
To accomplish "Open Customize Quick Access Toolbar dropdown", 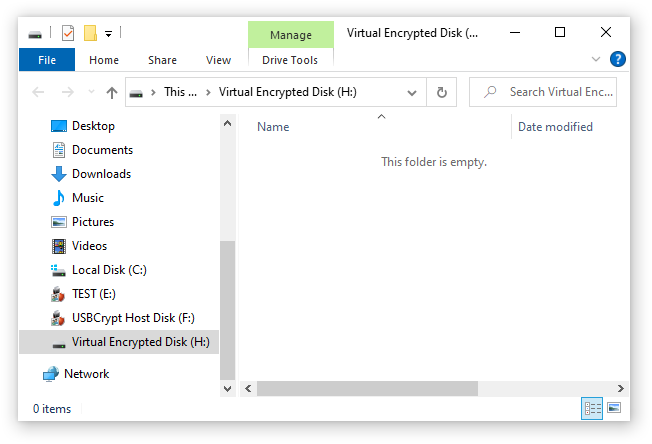I will pyautogui.click(x=108, y=34).
